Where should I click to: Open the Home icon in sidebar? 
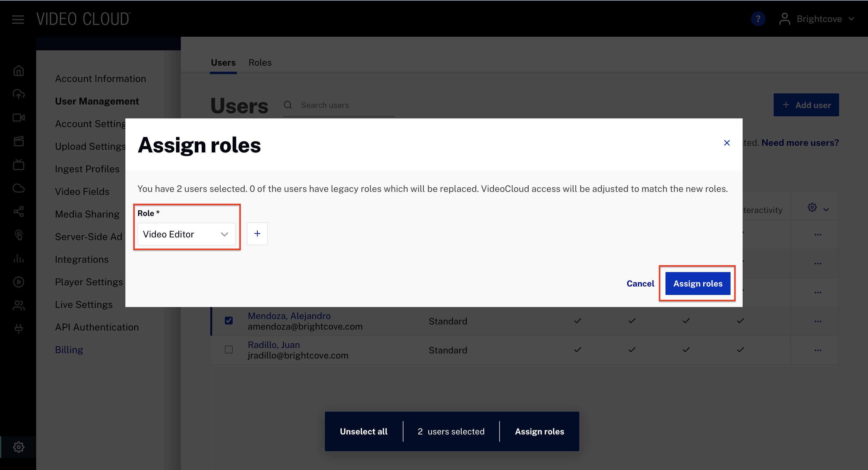coord(18,70)
